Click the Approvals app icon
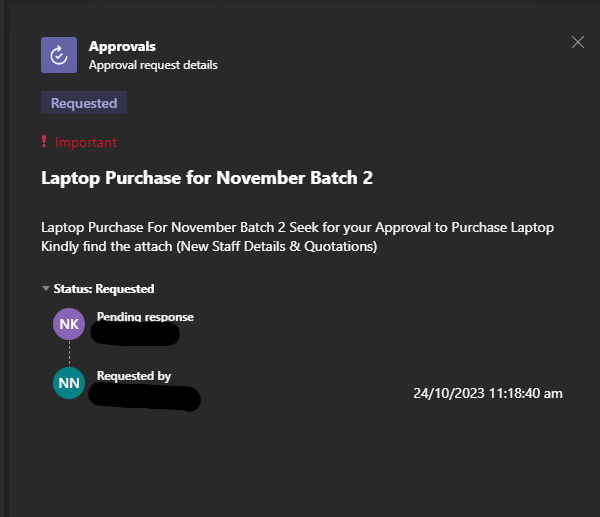 59,55
